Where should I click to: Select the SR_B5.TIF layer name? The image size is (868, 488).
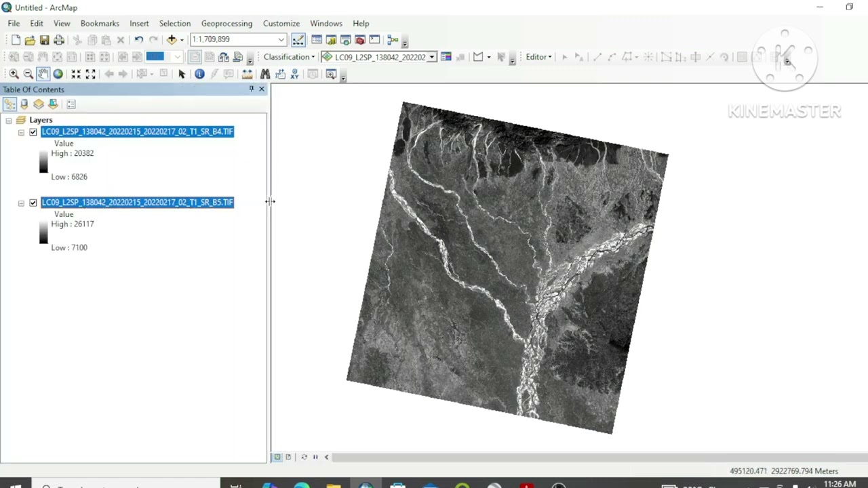137,202
